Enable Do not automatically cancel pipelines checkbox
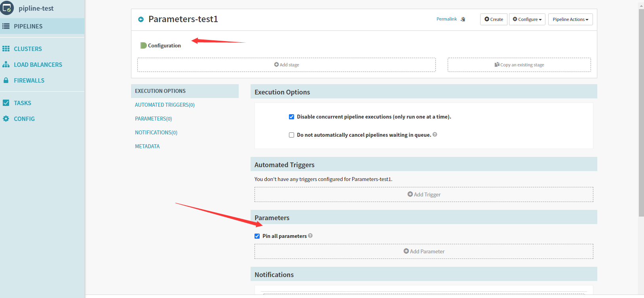The width and height of the screenshot is (644, 298). (292, 135)
